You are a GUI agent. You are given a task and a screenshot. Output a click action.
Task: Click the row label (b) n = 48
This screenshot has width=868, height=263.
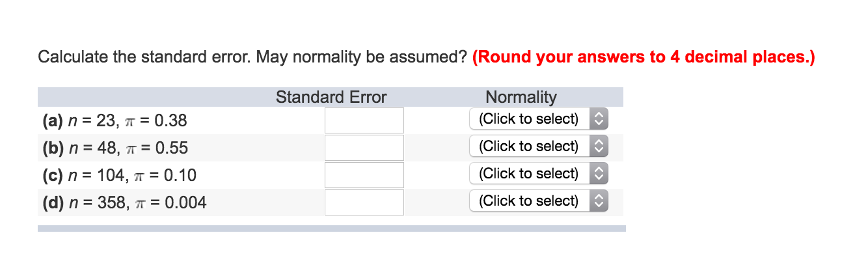click(116, 148)
